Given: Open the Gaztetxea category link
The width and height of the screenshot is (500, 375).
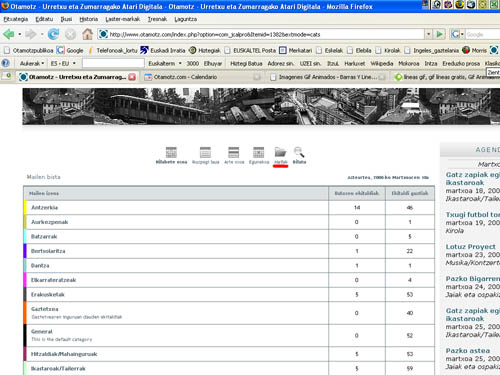Looking at the screenshot, I should coord(44,309).
